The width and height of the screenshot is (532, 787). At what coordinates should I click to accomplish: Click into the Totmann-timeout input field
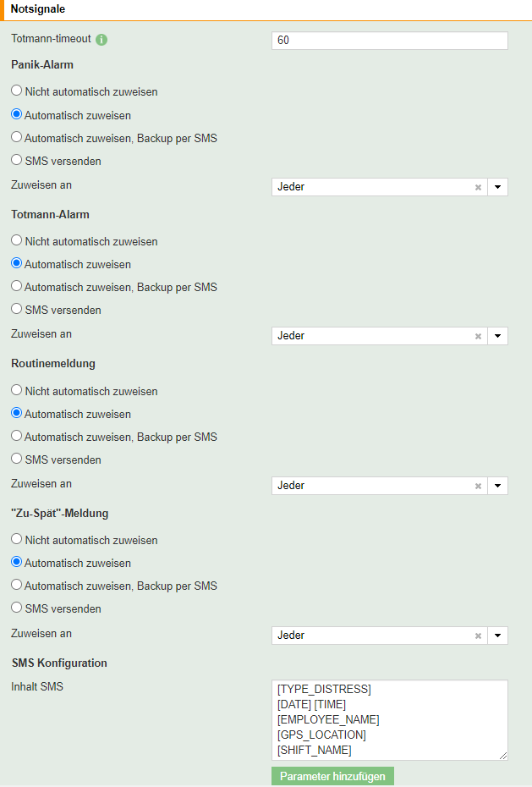(x=389, y=41)
